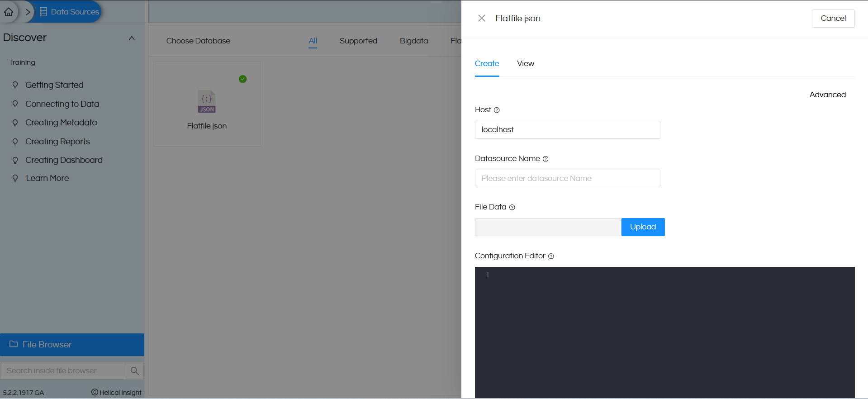Screen dimensions: 868x399
Task: Click lightbulb icon beside Creating Dashboard
Action: pos(15,160)
